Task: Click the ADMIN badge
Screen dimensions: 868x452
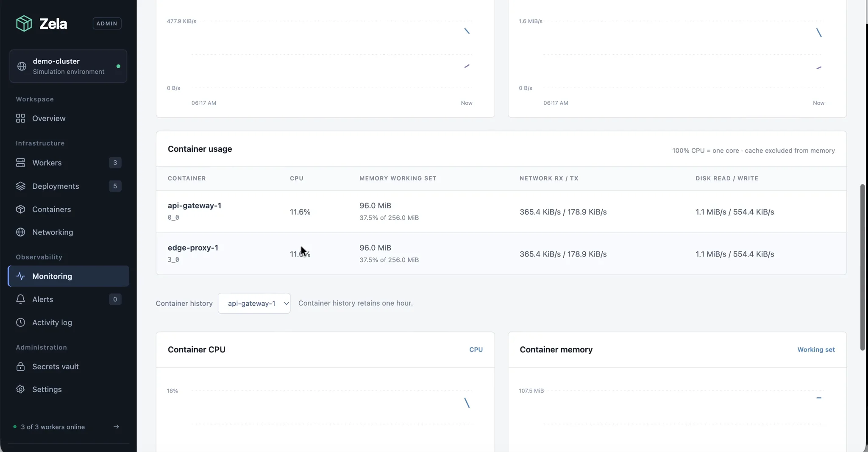Action: tap(107, 23)
